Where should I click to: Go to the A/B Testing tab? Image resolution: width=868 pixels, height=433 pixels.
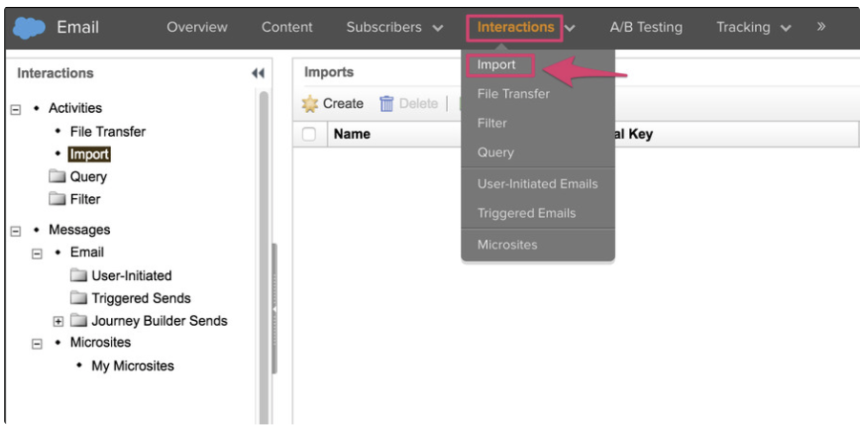coord(646,27)
